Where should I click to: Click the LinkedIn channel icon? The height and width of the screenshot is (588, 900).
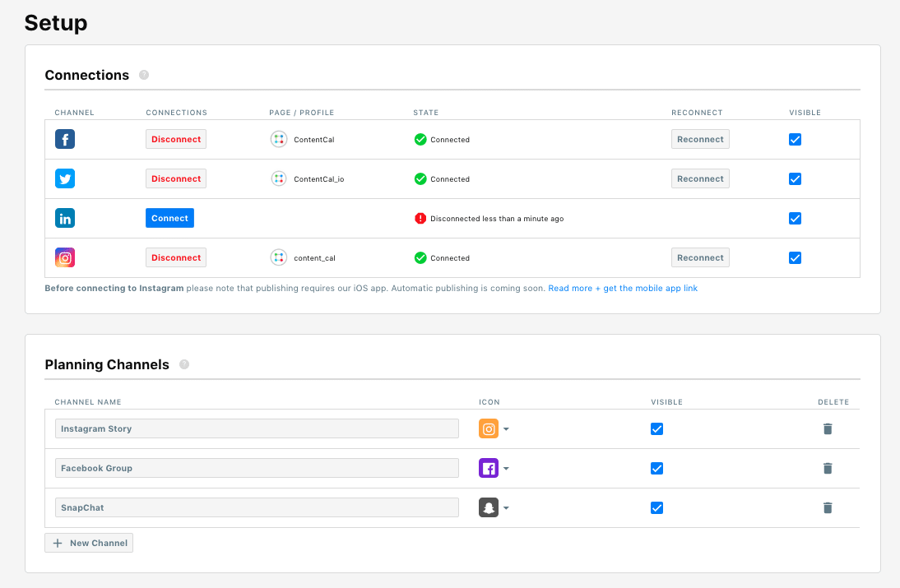[x=65, y=218]
